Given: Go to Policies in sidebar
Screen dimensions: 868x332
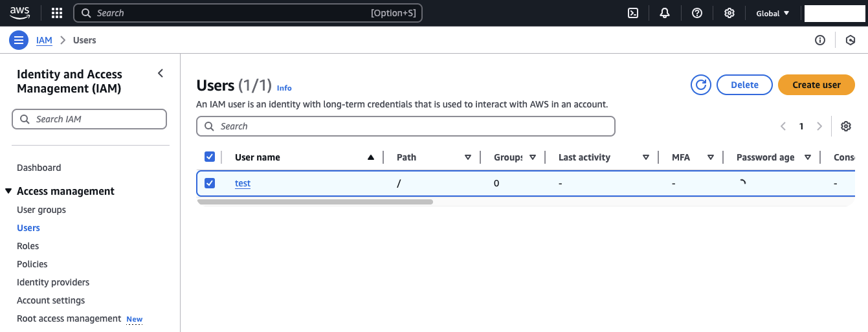Looking at the screenshot, I should [32, 264].
